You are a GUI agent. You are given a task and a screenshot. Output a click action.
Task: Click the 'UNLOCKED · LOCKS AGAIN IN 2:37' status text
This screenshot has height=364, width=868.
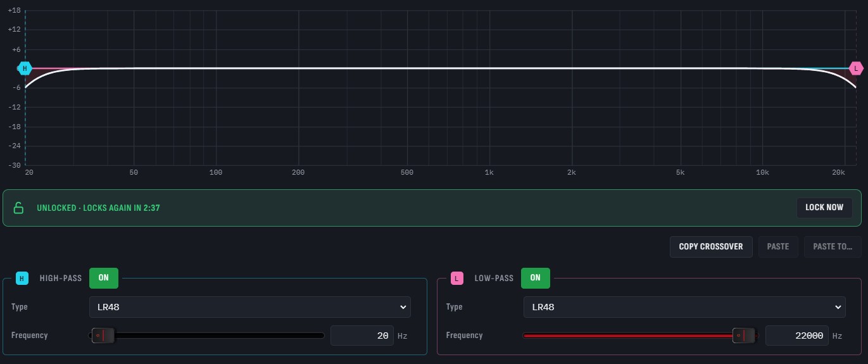tap(98, 208)
